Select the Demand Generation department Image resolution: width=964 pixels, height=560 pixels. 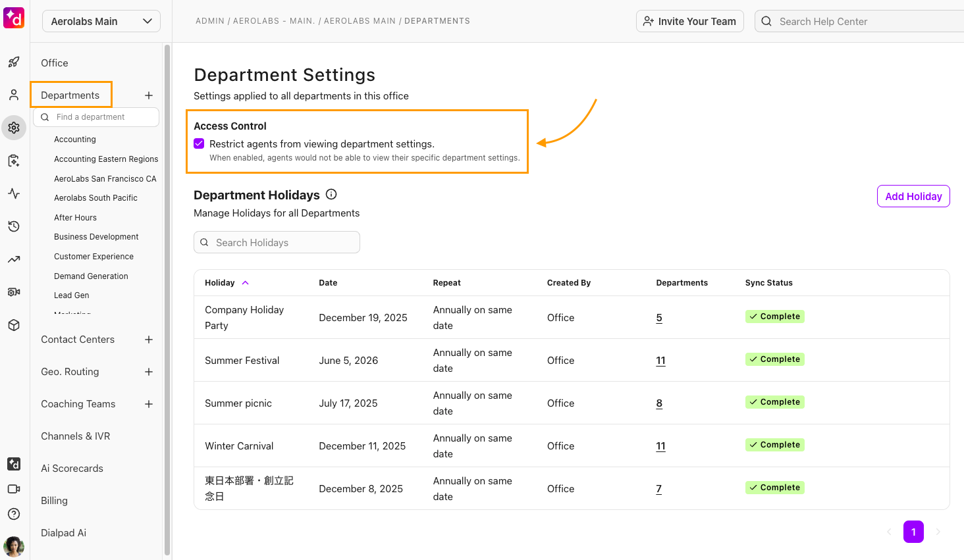(x=91, y=276)
